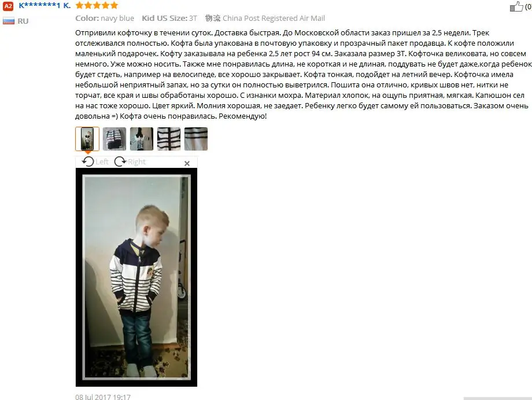Click the Russian flag icon
Screen dimensions: 532x400
pos(9,21)
